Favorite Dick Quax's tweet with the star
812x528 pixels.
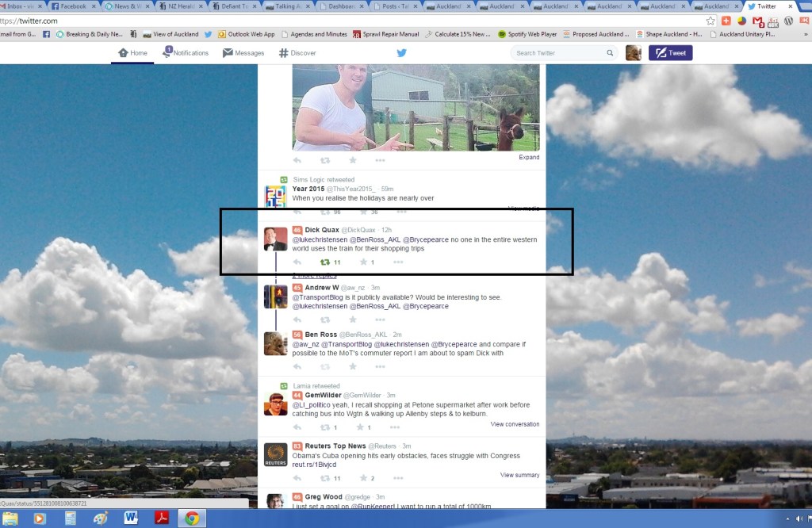pyautogui.click(x=363, y=262)
